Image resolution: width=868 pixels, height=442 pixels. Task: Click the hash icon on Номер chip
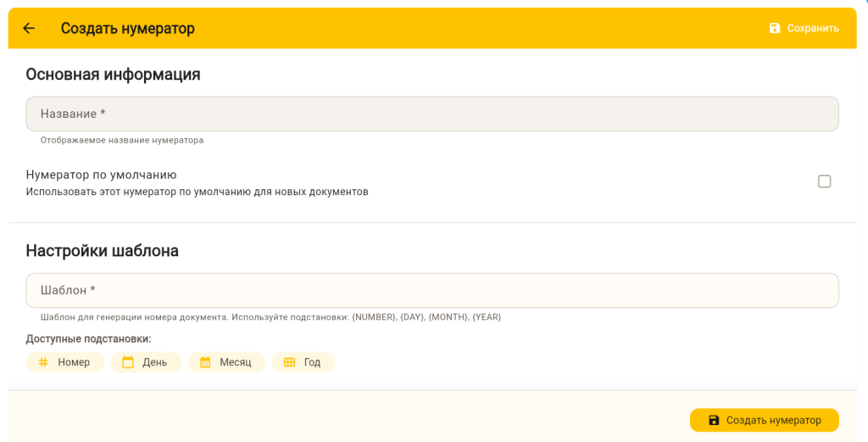click(x=43, y=362)
